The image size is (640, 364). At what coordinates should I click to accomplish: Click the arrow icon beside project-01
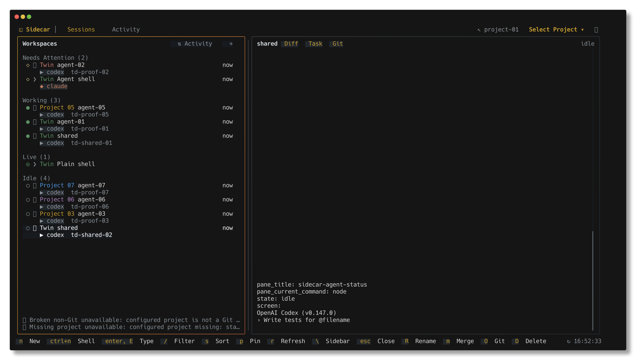click(x=479, y=30)
